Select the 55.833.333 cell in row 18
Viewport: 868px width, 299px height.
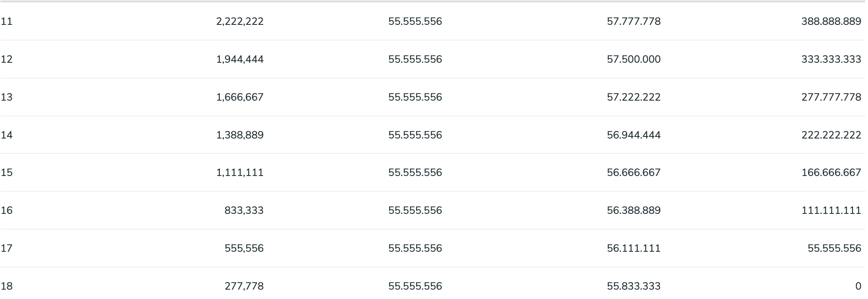633,286
